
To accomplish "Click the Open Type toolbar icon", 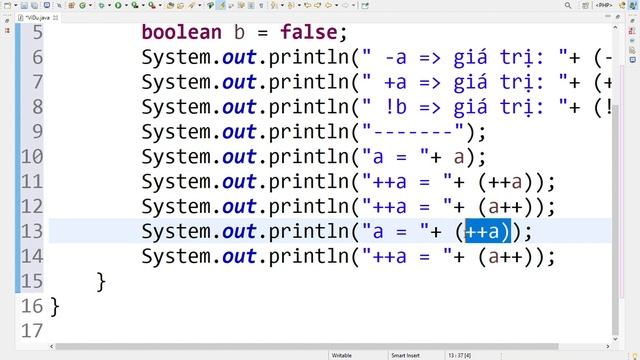I will click(170, 5).
